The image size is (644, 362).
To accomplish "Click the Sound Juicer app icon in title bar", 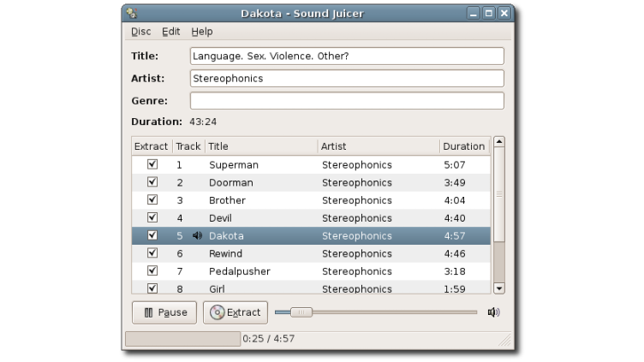I will click(x=131, y=13).
